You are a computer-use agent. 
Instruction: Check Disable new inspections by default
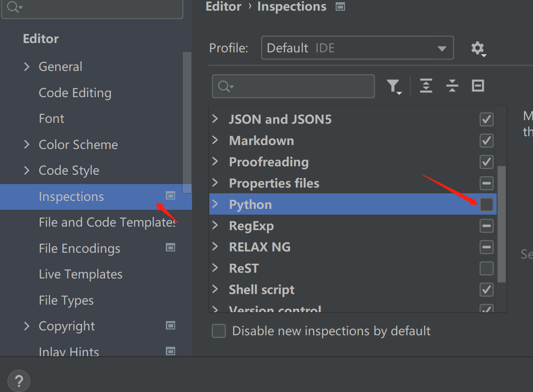(219, 331)
